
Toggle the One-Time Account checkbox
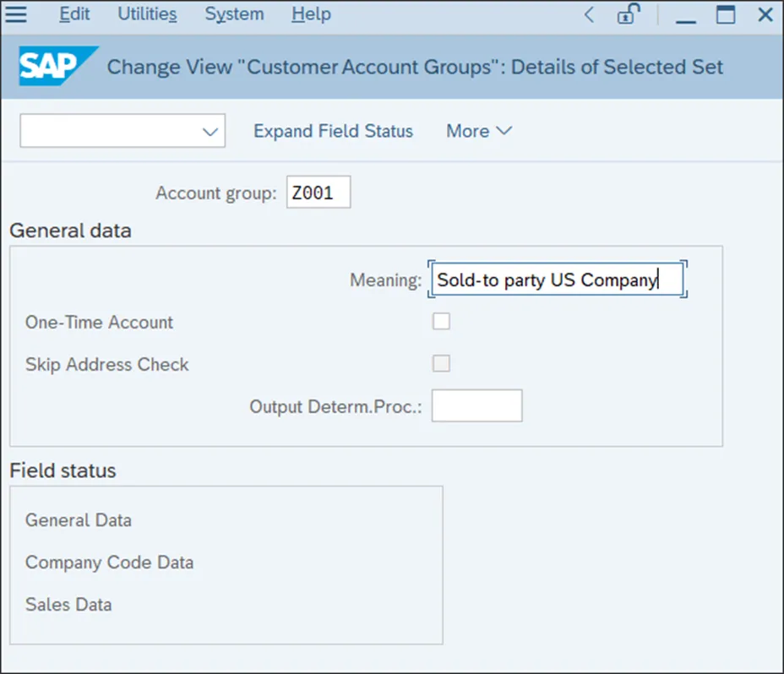coord(441,321)
